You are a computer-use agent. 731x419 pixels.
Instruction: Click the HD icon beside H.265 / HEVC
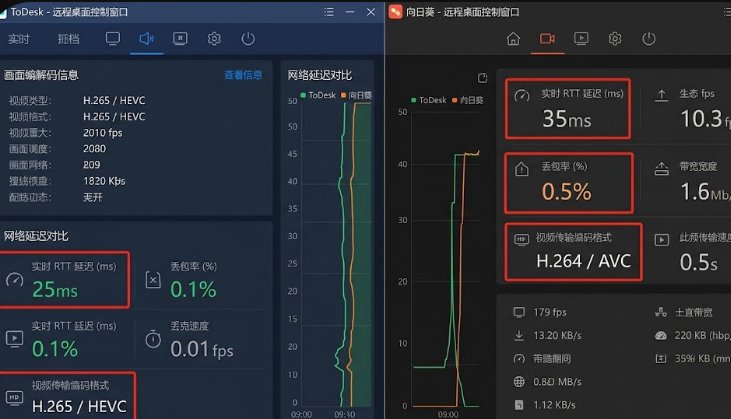(x=14, y=398)
